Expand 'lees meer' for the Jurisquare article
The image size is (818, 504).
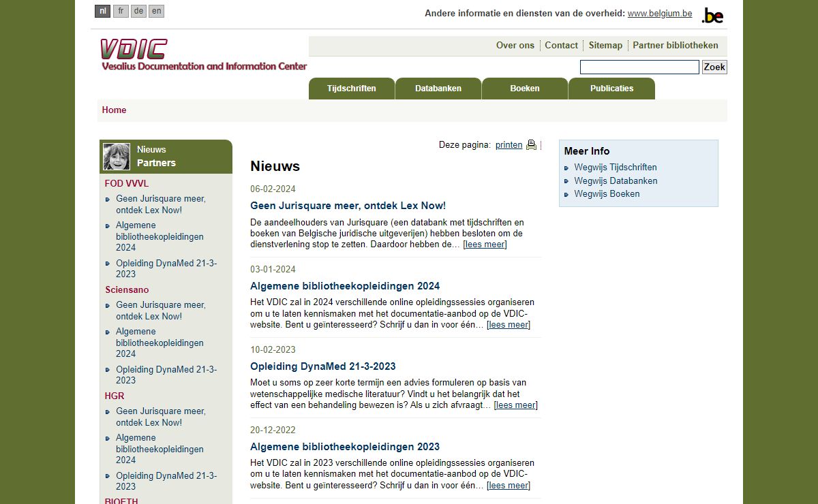(x=485, y=245)
